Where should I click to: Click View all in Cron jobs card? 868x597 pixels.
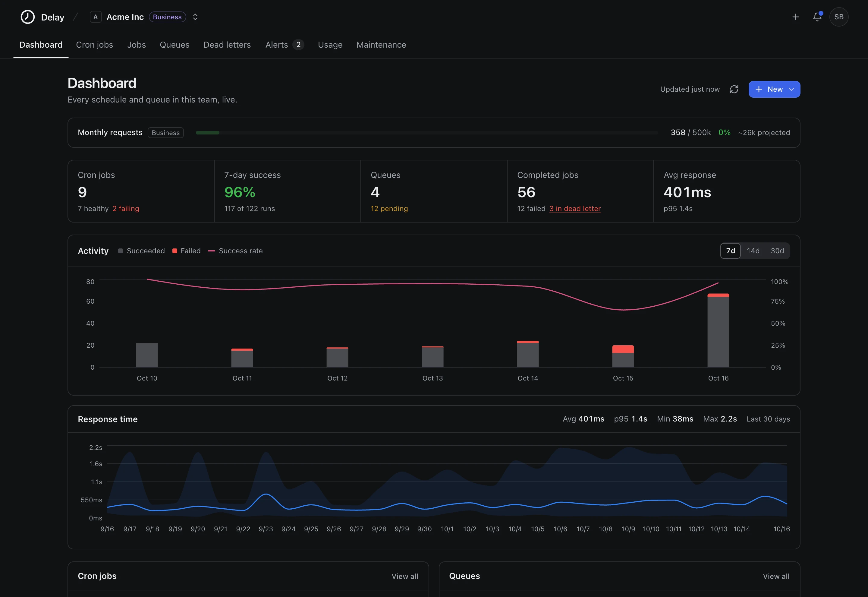coord(405,576)
